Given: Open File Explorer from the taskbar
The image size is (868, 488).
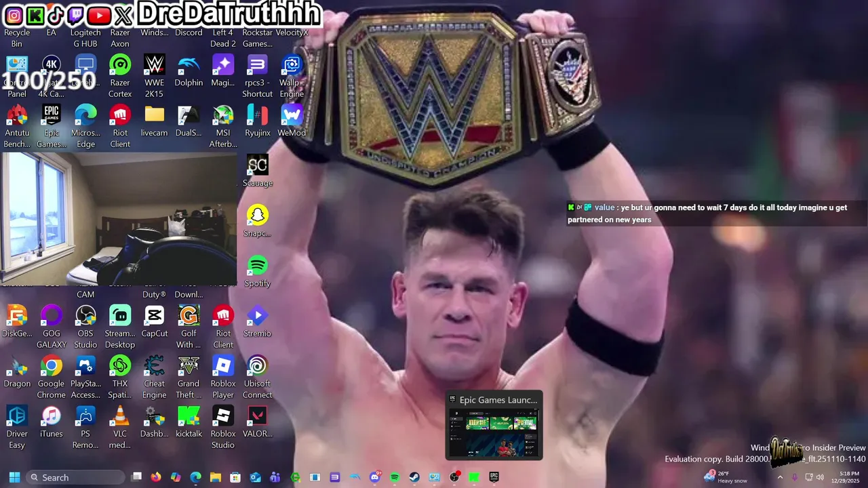Looking at the screenshot, I should (x=216, y=477).
